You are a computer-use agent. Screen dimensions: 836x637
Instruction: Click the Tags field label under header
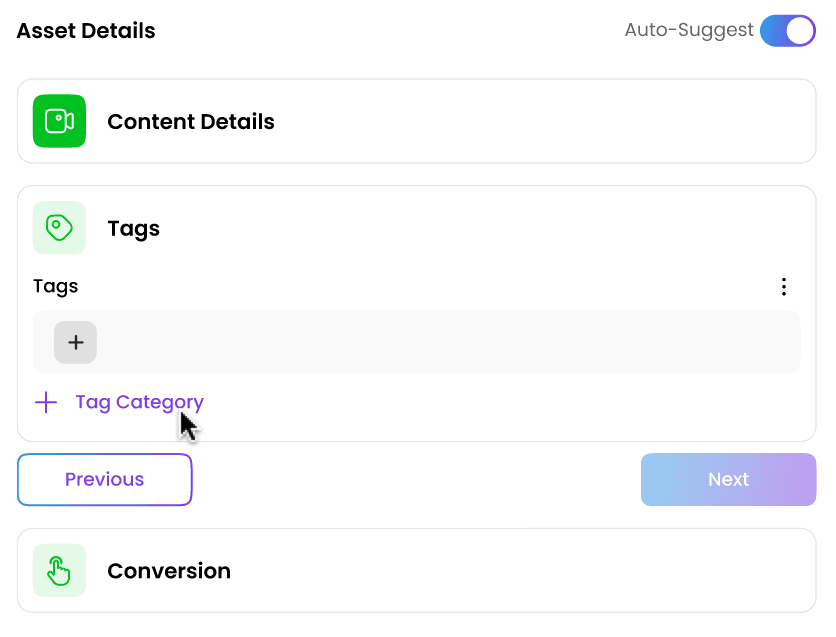coord(55,286)
